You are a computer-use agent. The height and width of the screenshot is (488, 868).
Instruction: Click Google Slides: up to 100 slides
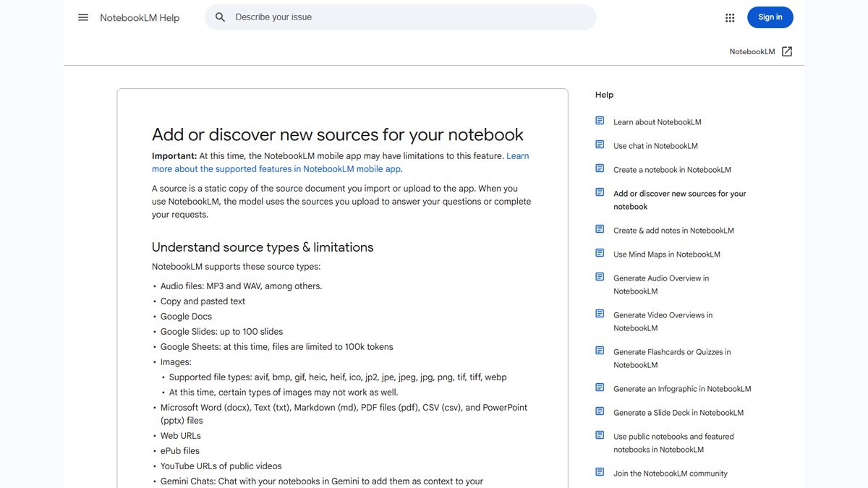[221, 332]
